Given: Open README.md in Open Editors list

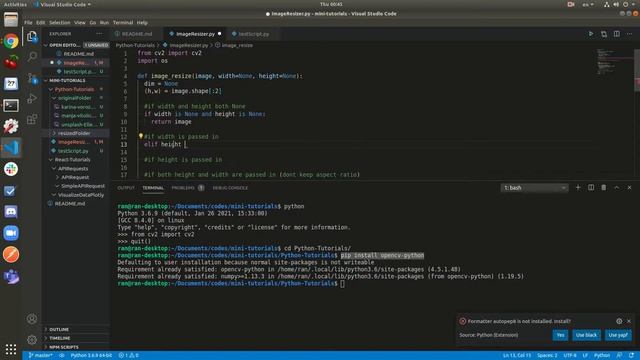Looking at the screenshot, I should pyautogui.click(x=78, y=53).
